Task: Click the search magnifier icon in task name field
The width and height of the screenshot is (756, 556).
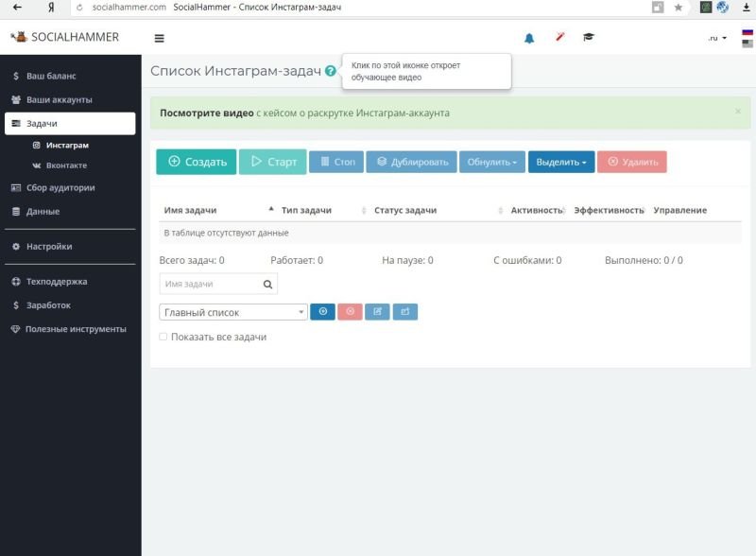Action: 267,284
